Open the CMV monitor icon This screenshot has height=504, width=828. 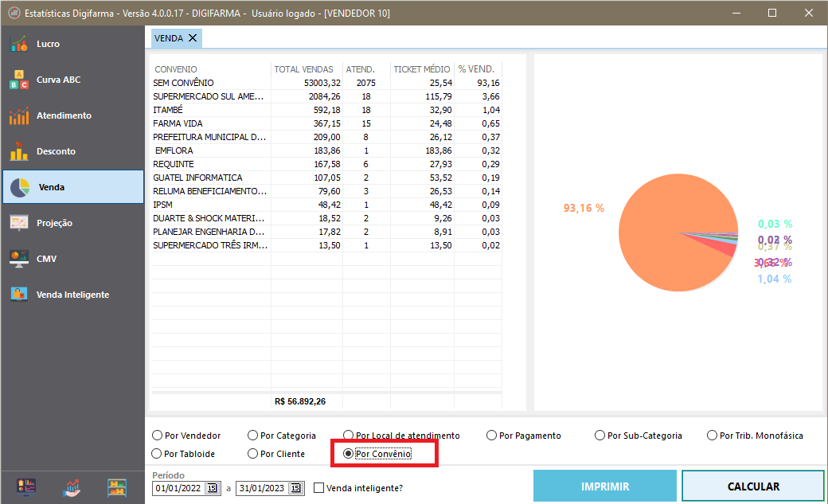pyautogui.click(x=19, y=259)
